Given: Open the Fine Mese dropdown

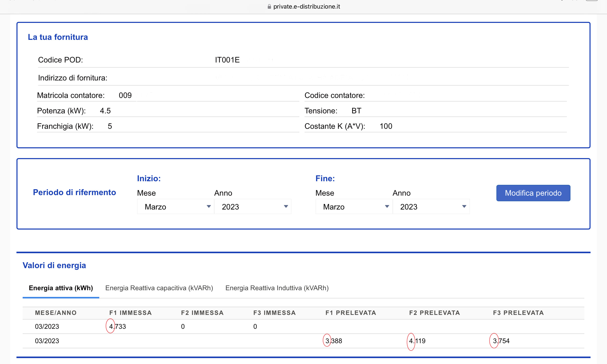Looking at the screenshot, I should (354, 207).
